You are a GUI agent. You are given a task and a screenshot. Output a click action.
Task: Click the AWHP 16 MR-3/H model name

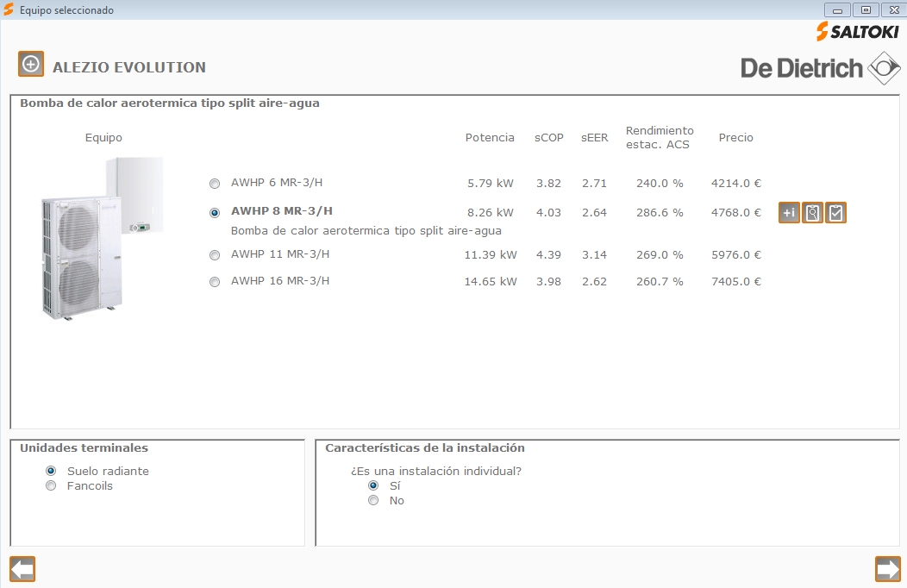pyautogui.click(x=280, y=280)
